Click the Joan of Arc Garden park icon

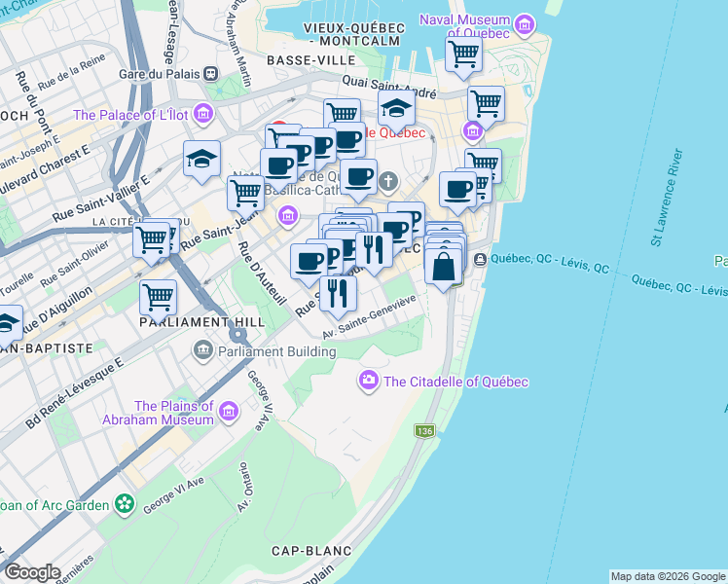125,504
